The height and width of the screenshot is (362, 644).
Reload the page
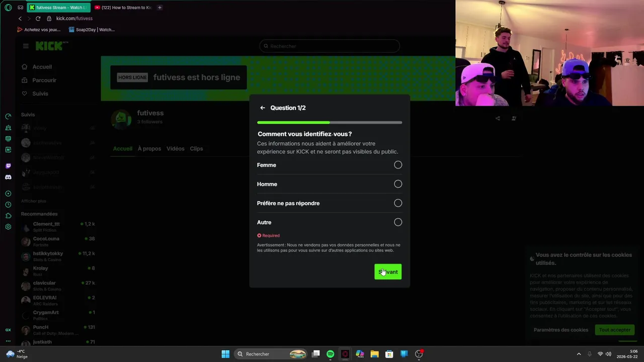point(38,19)
